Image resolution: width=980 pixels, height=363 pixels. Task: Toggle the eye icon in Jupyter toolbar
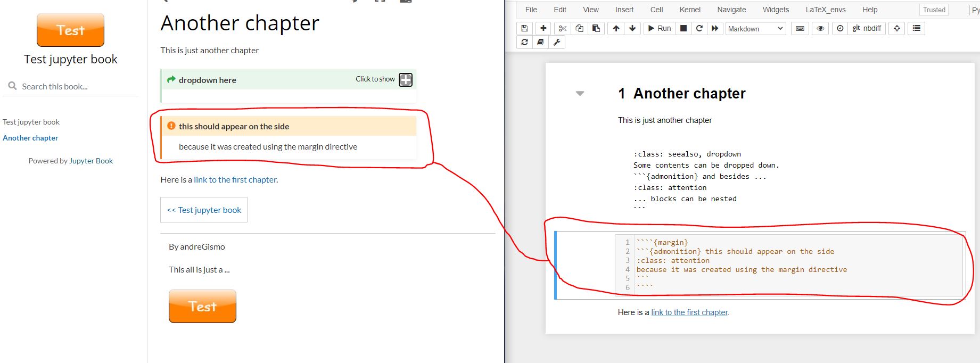pos(820,28)
